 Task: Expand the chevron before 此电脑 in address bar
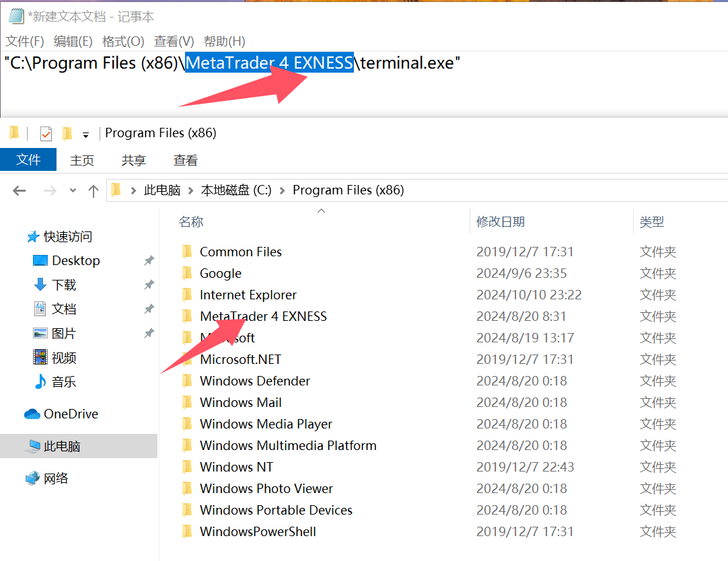(133, 190)
